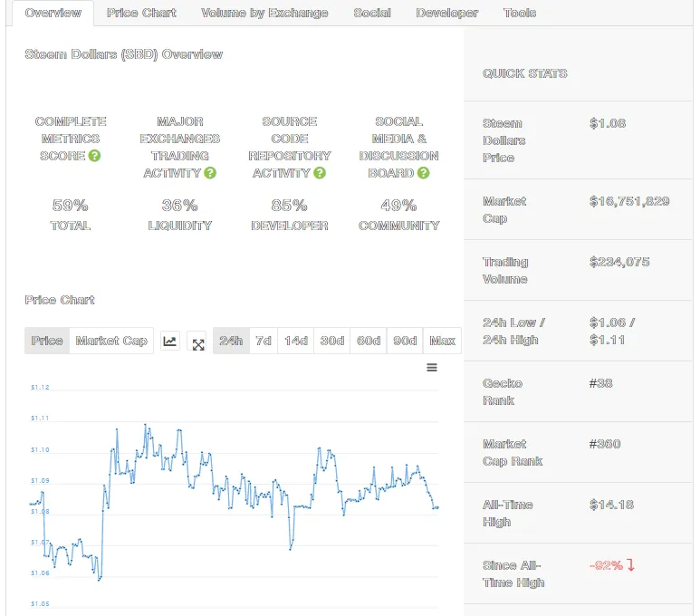Viewport: 700px width, 616px height.
Task: Select the Market Cap chart mode
Action: (x=111, y=341)
